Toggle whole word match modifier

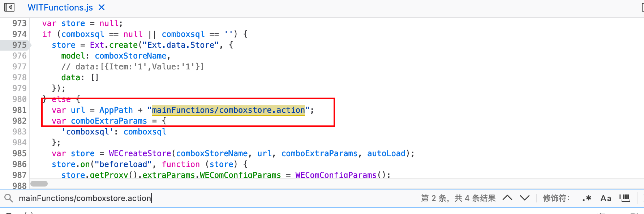point(625,198)
